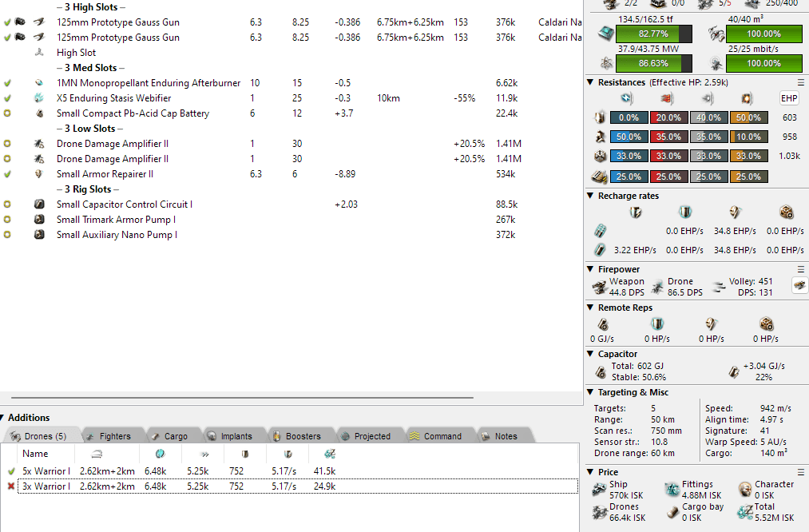Click the explosive resistance column icon
The width and height of the screenshot is (809, 532).
click(747, 98)
